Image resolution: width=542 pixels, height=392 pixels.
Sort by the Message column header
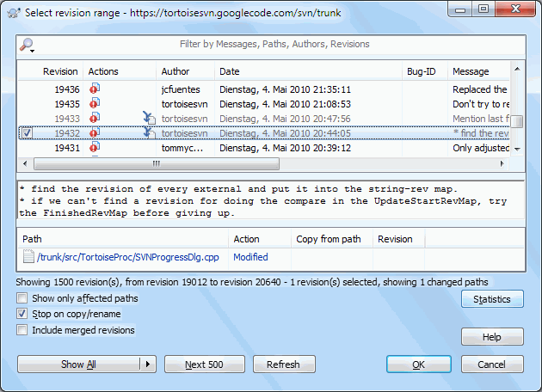(478, 71)
